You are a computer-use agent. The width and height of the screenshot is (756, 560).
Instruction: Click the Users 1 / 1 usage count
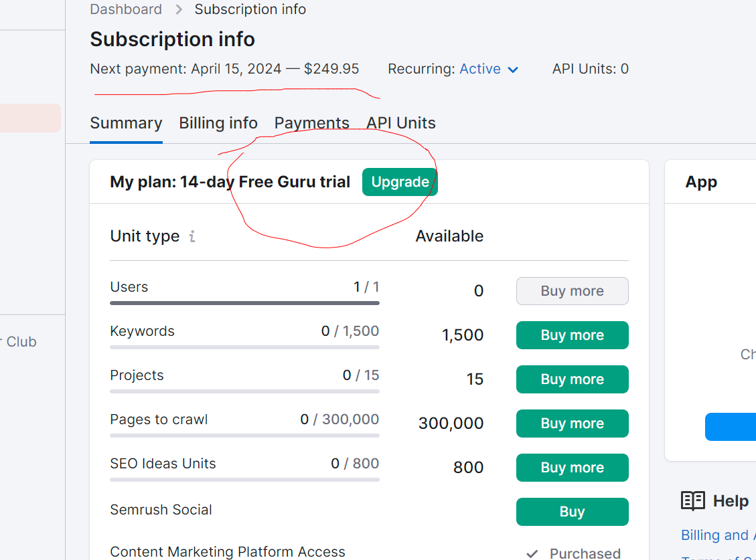pos(366,287)
